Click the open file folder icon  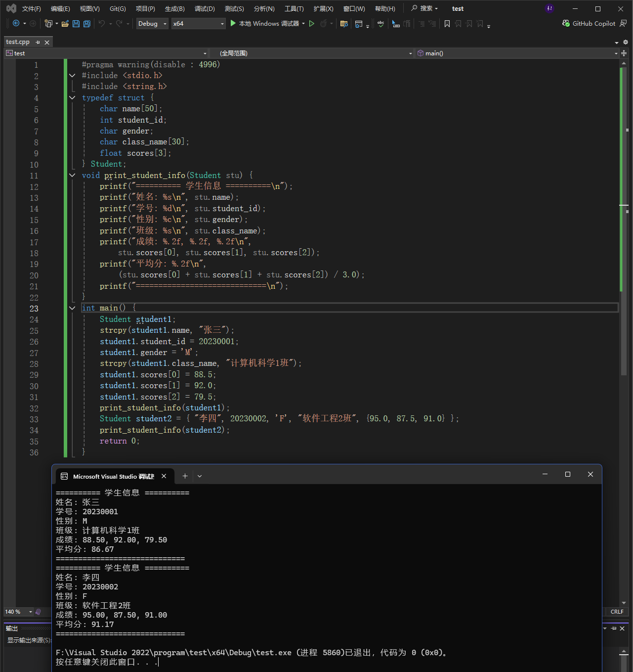[65, 23]
